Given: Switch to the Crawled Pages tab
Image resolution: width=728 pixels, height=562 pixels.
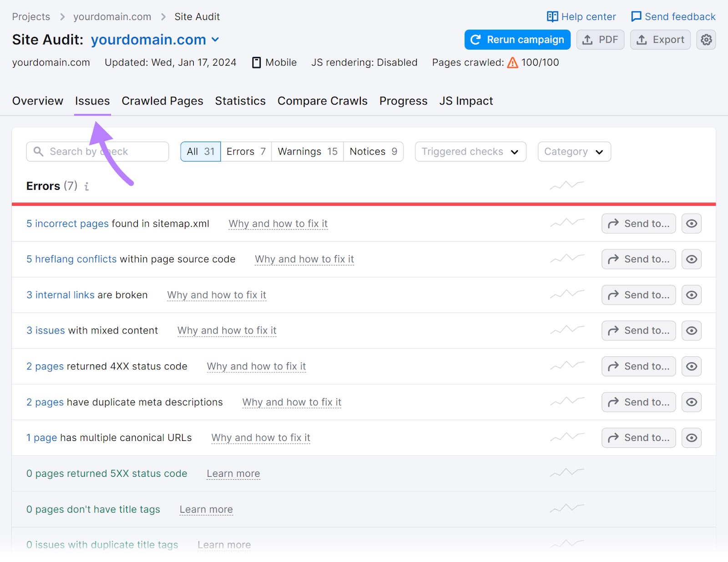Looking at the screenshot, I should click(x=162, y=101).
